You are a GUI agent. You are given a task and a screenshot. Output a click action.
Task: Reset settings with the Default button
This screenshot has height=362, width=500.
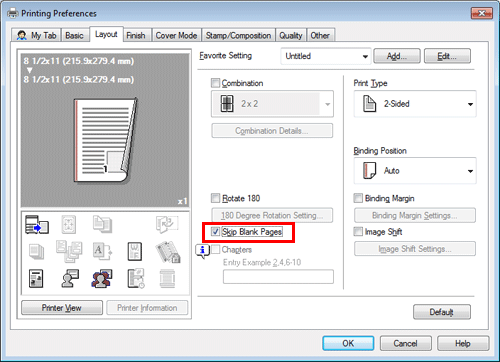point(442,312)
